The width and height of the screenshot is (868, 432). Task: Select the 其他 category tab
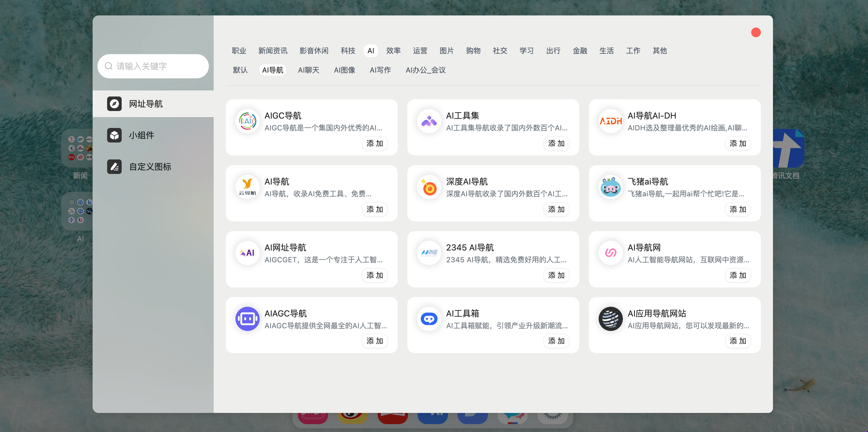pyautogui.click(x=659, y=51)
